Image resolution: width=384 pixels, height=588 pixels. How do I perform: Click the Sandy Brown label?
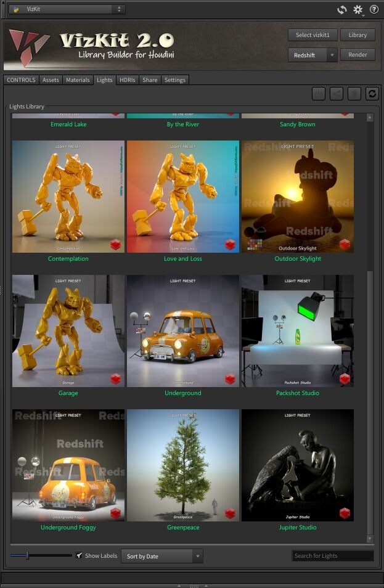[x=298, y=124]
